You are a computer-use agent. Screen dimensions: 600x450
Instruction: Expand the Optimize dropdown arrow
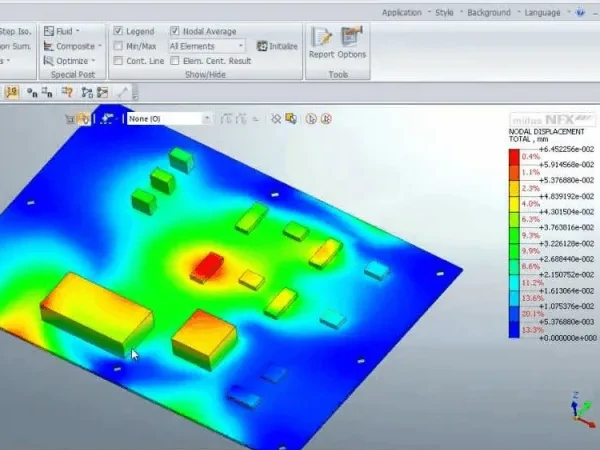pyautogui.click(x=94, y=60)
